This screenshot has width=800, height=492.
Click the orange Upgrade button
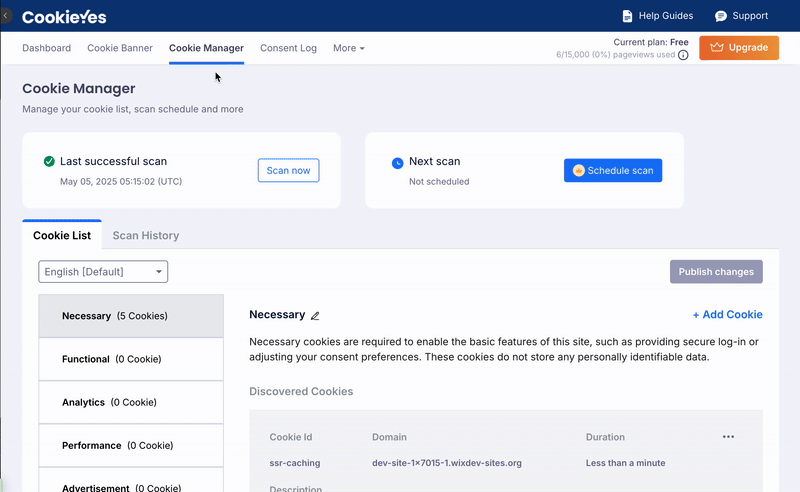click(x=739, y=48)
